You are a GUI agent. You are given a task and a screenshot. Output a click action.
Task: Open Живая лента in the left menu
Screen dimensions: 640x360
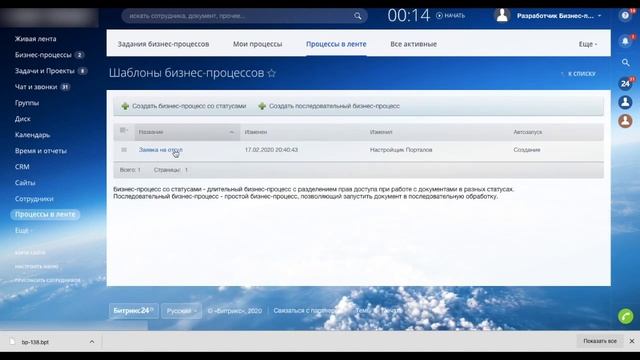click(36, 39)
